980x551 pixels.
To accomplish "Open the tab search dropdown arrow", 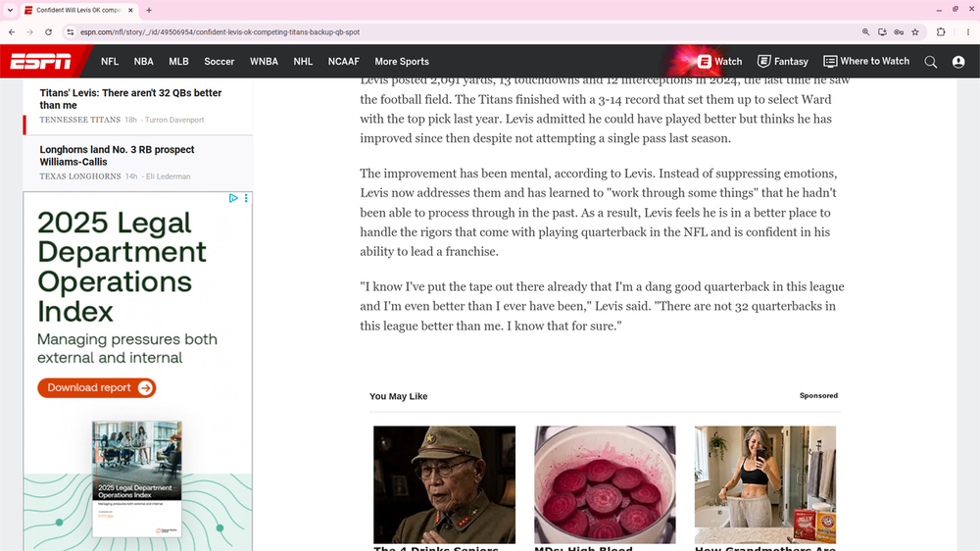I will pyautogui.click(x=10, y=10).
